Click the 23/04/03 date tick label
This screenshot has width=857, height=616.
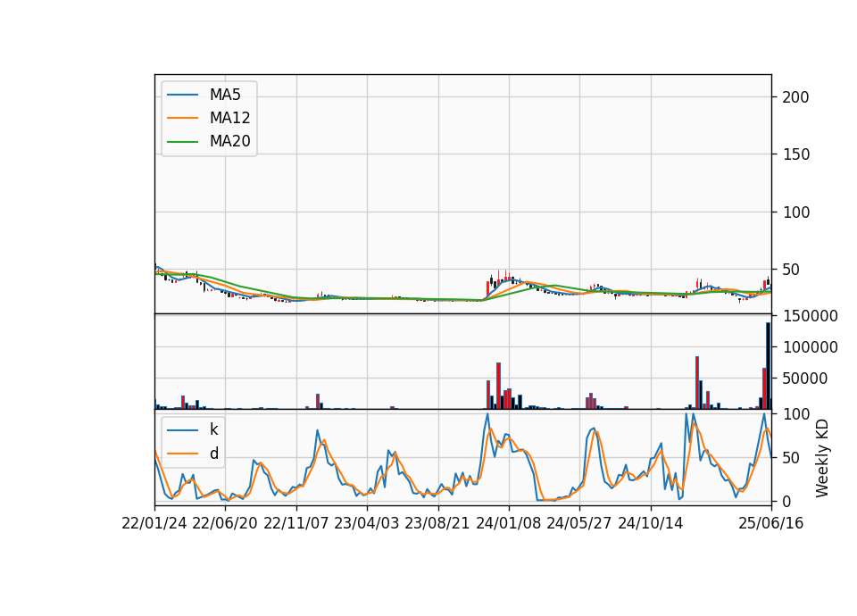pos(367,523)
